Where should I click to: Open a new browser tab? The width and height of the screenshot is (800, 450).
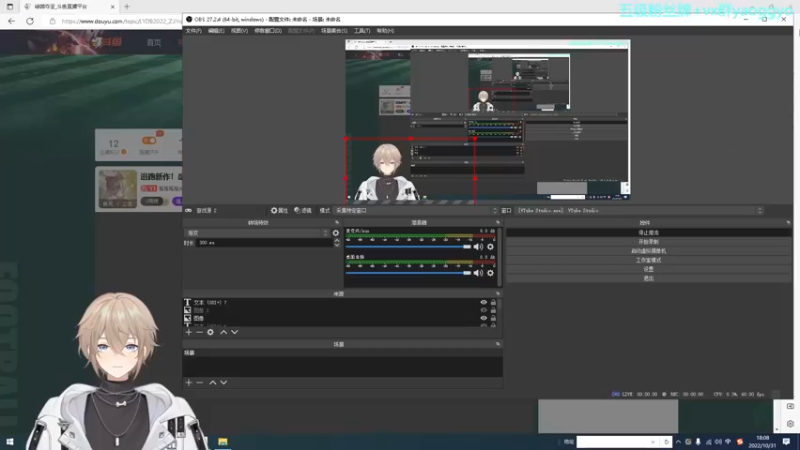click(x=127, y=7)
